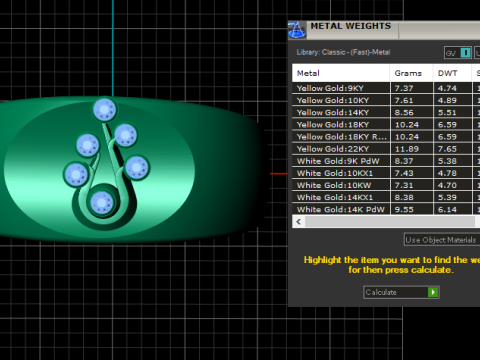Screen dimensions: 480x360
Task: Click grams value 11.89
Action: 407,149
